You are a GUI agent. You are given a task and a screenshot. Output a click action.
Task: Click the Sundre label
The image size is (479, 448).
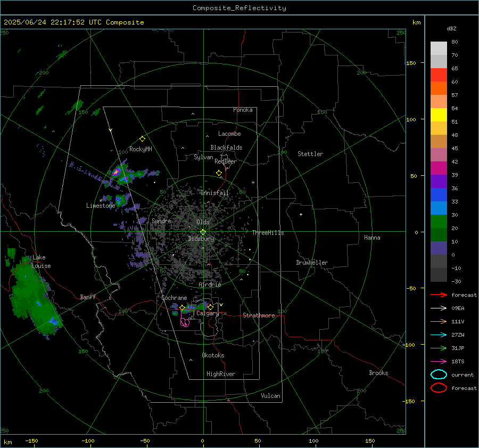[x=162, y=221]
